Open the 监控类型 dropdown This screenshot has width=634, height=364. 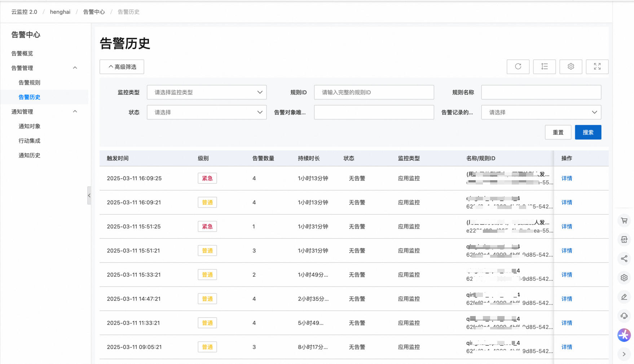[x=207, y=92]
